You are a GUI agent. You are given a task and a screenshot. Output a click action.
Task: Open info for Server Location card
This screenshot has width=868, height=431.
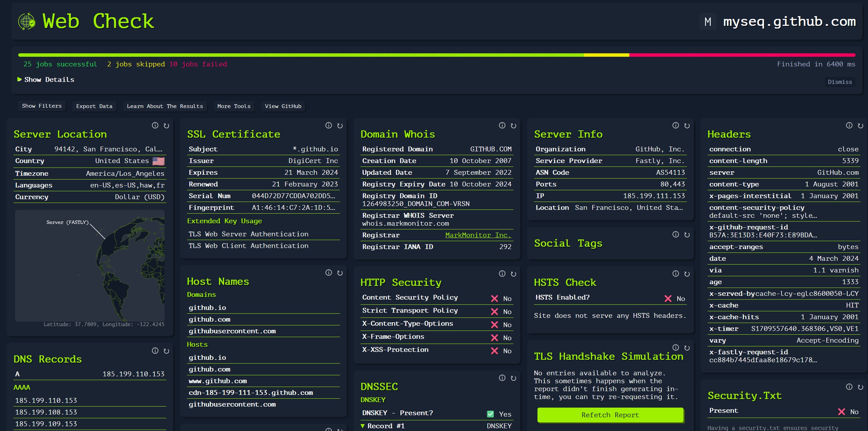(x=155, y=126)
